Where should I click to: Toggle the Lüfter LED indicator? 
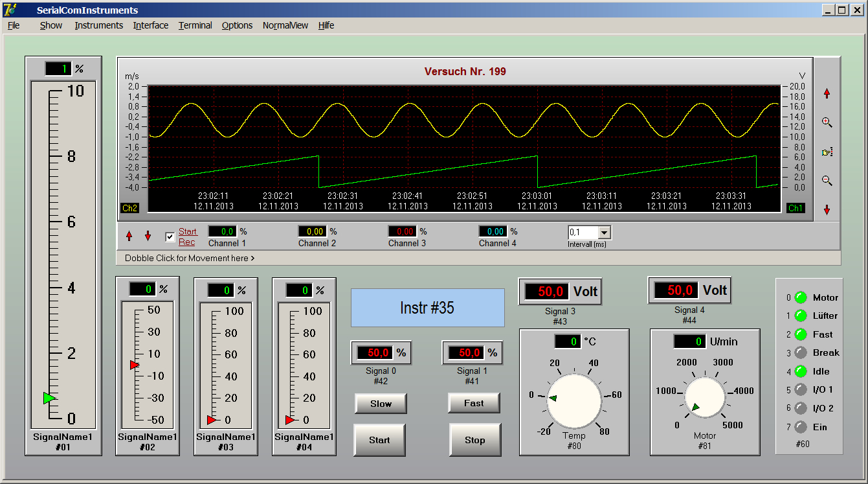pyautogui.click(x=801, y=316)
